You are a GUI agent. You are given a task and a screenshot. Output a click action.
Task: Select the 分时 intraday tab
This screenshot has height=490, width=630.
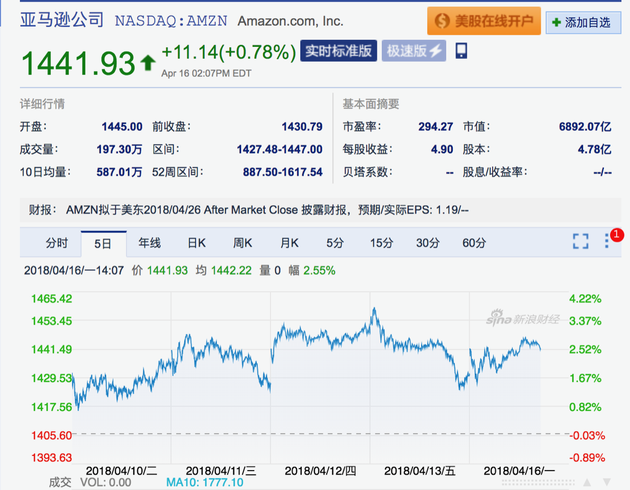pos(57,243)
